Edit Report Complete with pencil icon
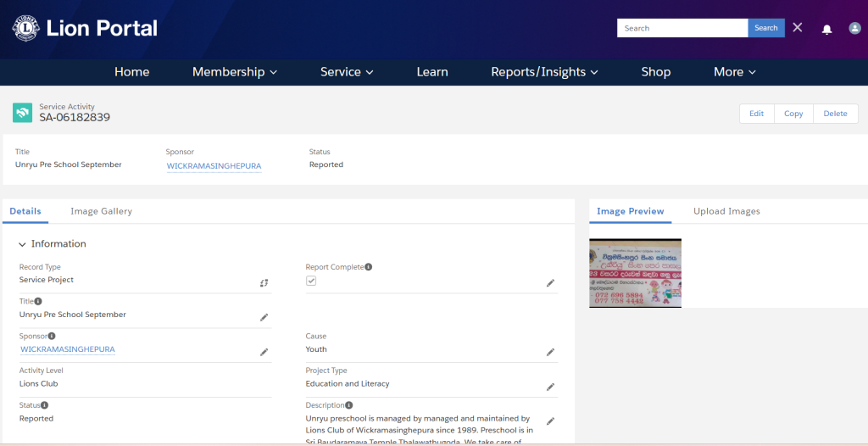Screen dimensions: 868x446 pyautogui.click(x=550, y=282)
